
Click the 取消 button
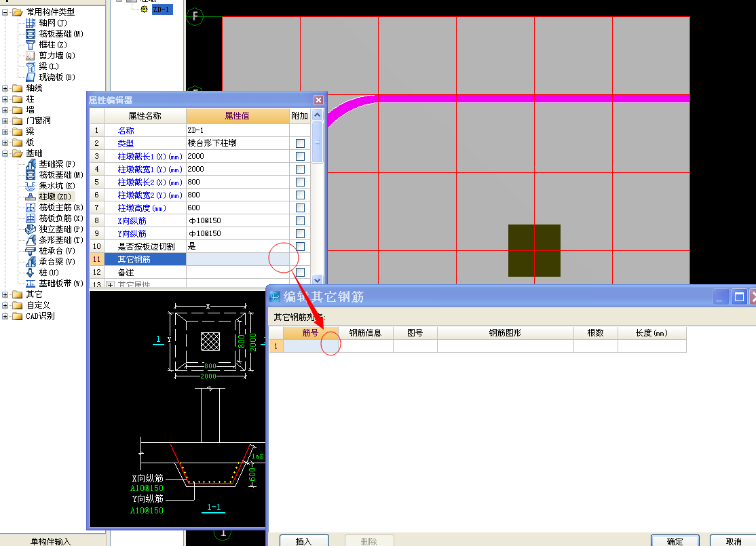[x=734, y=541]
